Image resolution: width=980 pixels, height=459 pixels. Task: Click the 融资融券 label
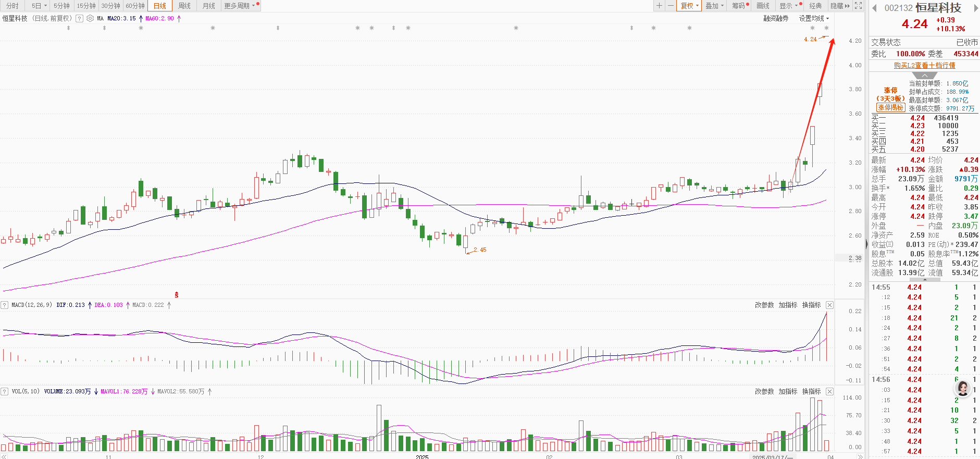pyautogui.click(x=776, y=18)
